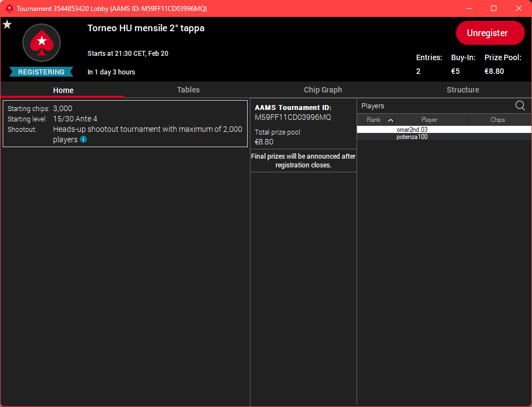
Task: Click the Total prize pool €8.80 value
Action: click(x=264, y=142)
